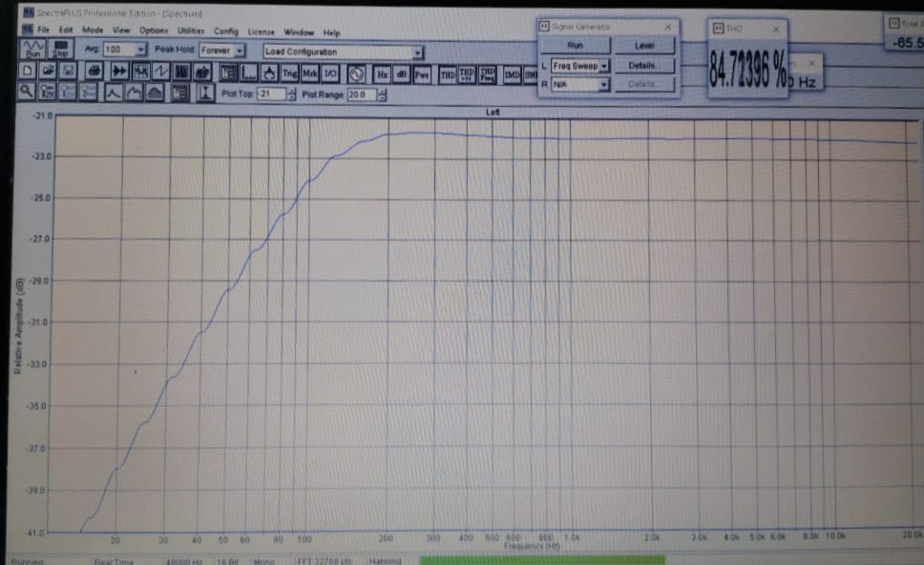Expand the Load Configuration dropdown
The width and height of the screenshot is (924, 565).
(418, 52)
